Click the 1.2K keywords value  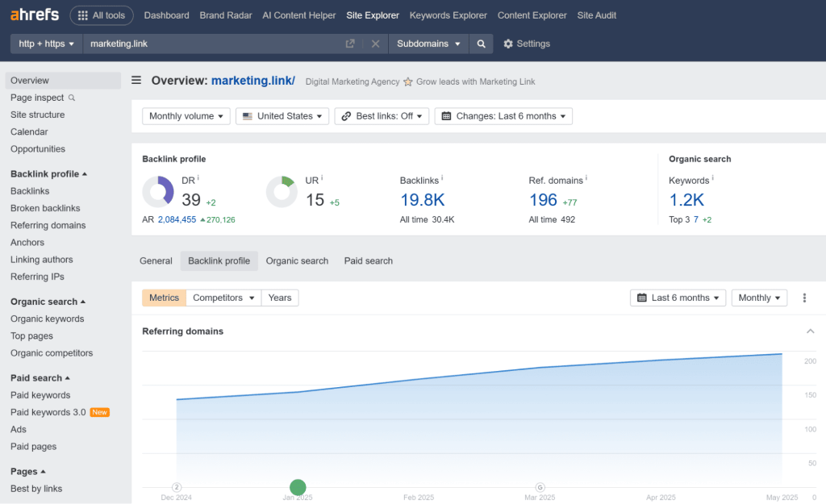point(686,200)
